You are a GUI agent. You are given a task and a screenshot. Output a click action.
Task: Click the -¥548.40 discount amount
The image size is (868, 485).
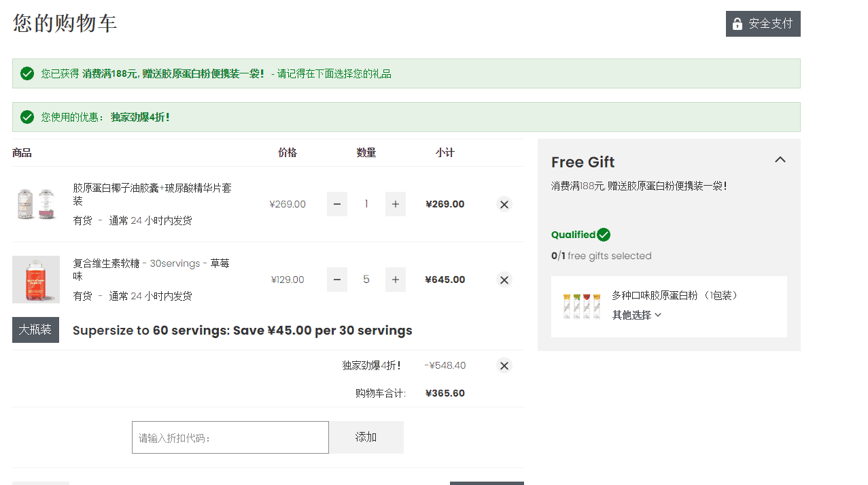pos(445,365)
